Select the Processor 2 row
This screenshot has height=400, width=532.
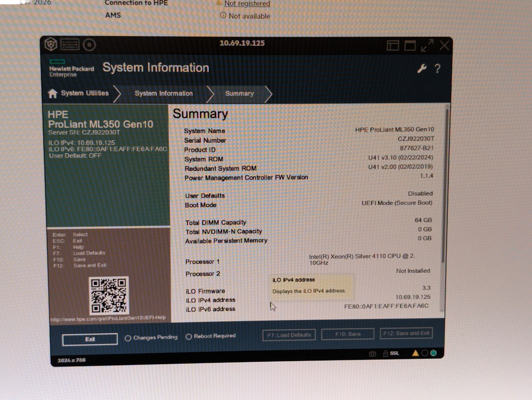click(x=309, y=272)
